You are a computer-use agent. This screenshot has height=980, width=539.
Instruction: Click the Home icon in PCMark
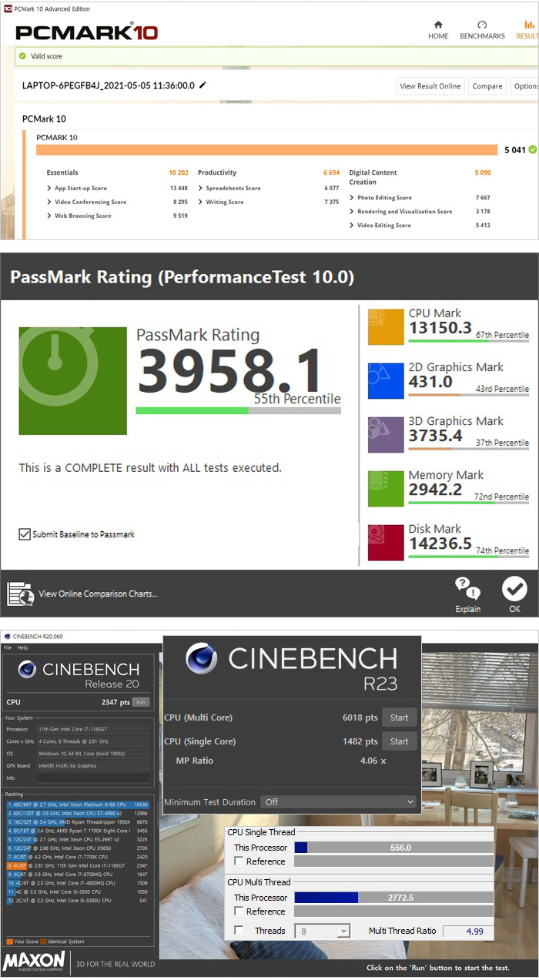pos(438,25)
